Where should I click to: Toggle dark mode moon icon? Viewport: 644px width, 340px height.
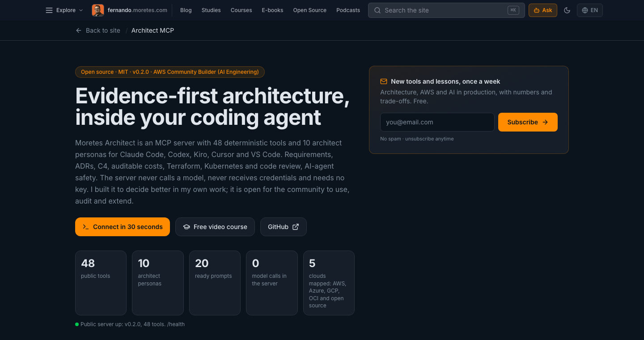[567, 10]
